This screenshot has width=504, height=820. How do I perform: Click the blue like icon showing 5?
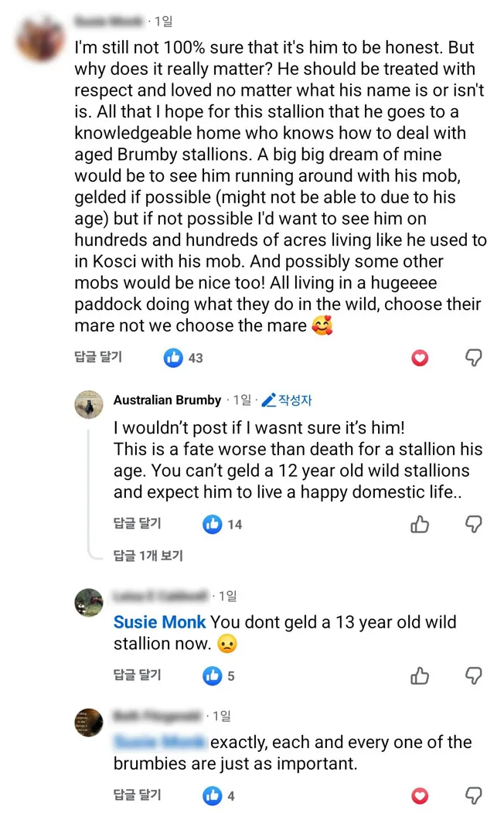click(x=213, y=675)
